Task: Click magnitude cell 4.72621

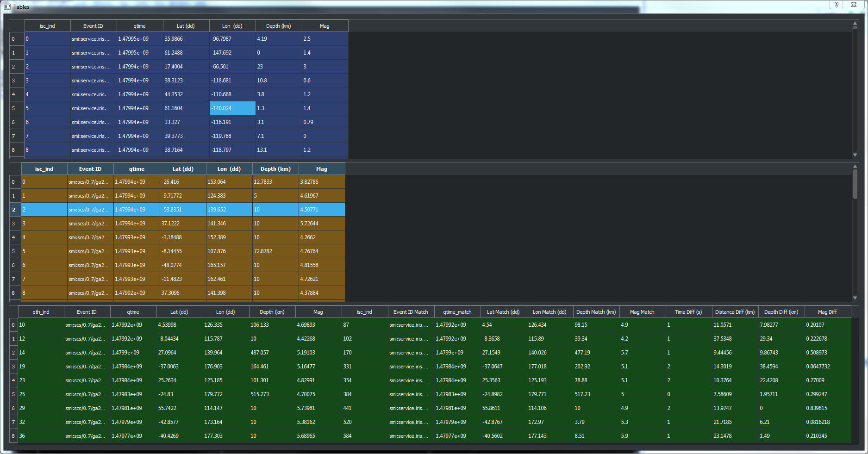Action: pos(322,279)
